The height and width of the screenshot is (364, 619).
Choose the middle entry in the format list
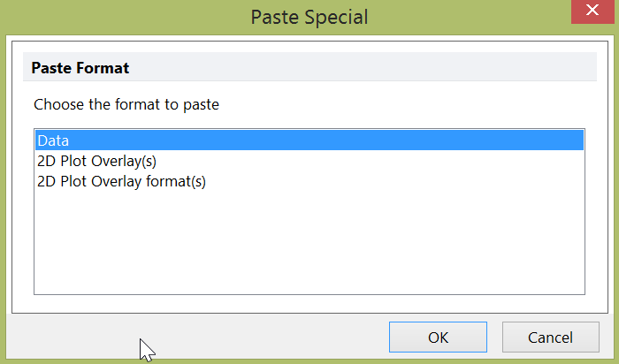click(96, 162)
